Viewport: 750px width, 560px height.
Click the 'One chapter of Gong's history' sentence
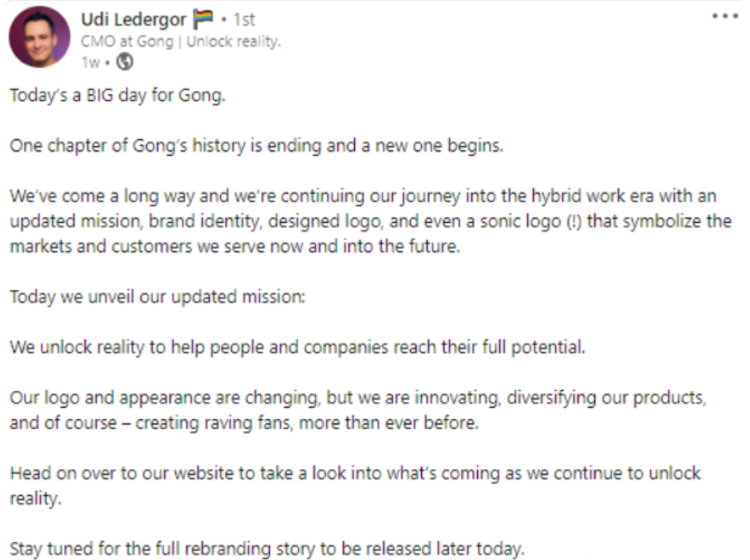pyautogui.click(x=256, y=145)
